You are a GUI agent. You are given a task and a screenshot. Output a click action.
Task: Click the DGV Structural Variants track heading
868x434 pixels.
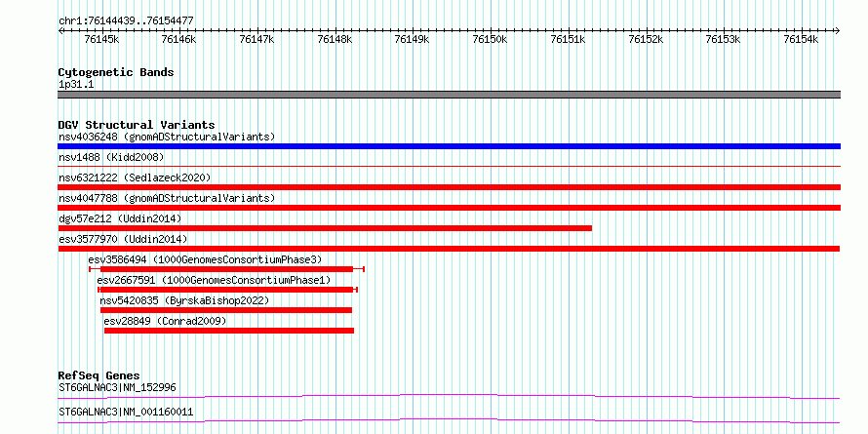pyautogui.click(x=137, y=125)
